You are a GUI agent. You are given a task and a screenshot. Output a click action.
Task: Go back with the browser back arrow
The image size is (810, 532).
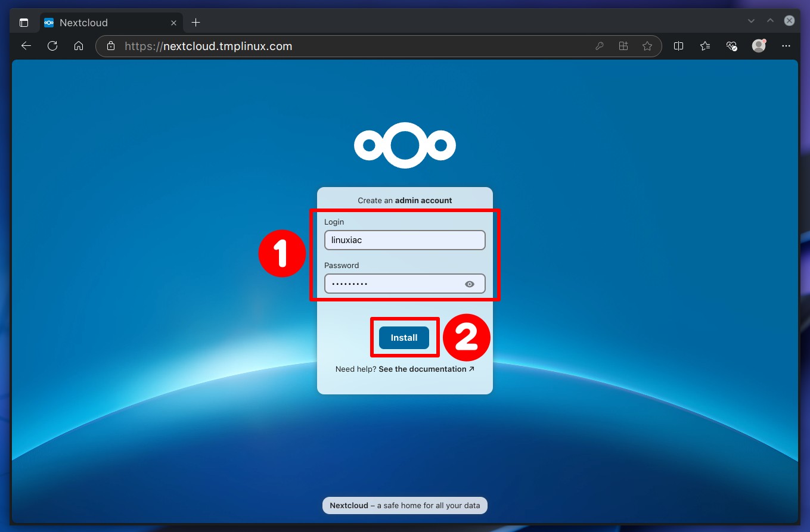26,46
